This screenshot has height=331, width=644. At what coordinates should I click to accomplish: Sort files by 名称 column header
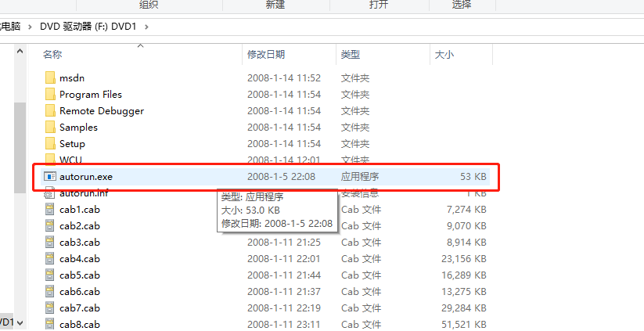[52, 54]
